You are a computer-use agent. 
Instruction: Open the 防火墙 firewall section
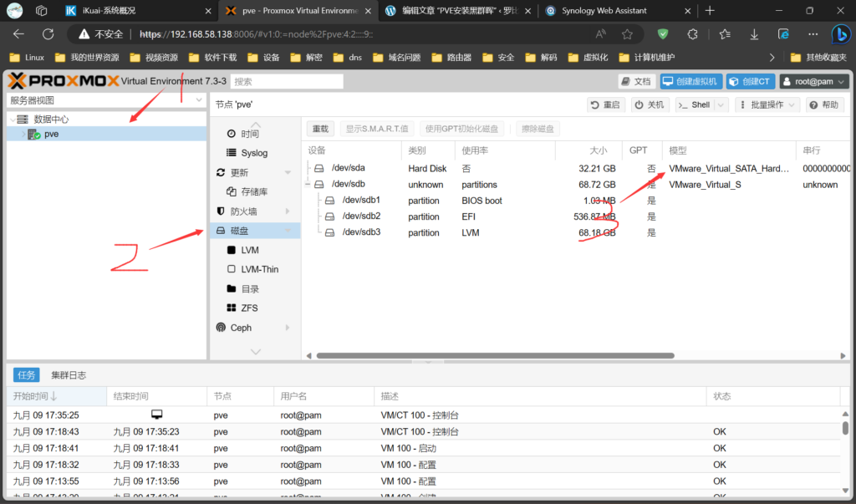tap(244, 211)
